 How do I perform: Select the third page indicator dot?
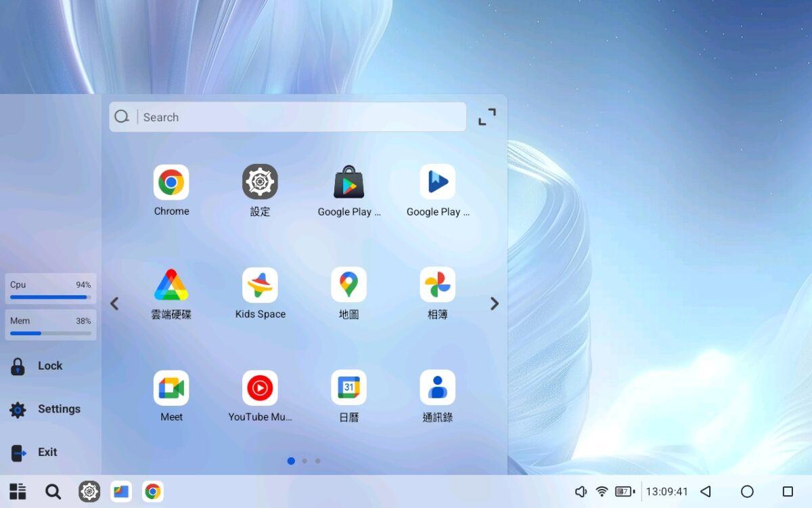[x=318, y=461]
